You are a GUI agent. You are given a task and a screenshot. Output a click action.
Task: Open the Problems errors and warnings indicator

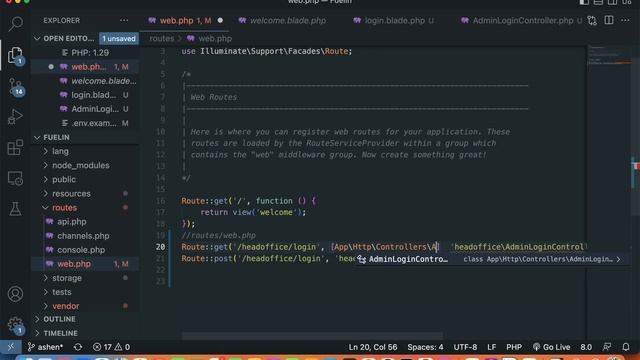tap(111, 347)
